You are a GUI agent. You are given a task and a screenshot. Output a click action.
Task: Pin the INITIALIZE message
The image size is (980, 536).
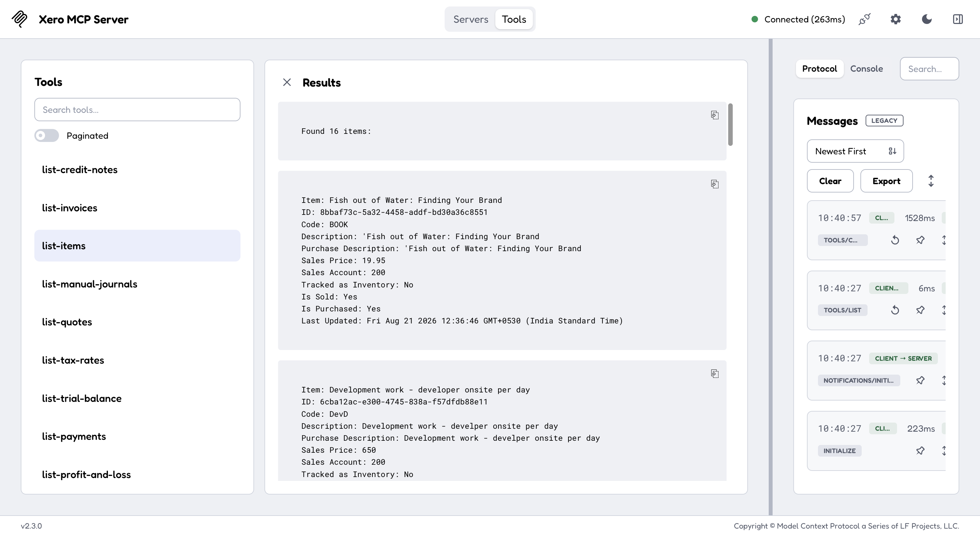(x=920, y=451)
